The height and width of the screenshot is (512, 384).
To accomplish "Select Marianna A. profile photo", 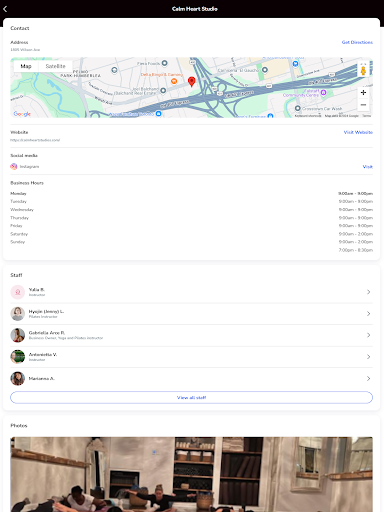I will pyautogui.click(x=18, y=378).
